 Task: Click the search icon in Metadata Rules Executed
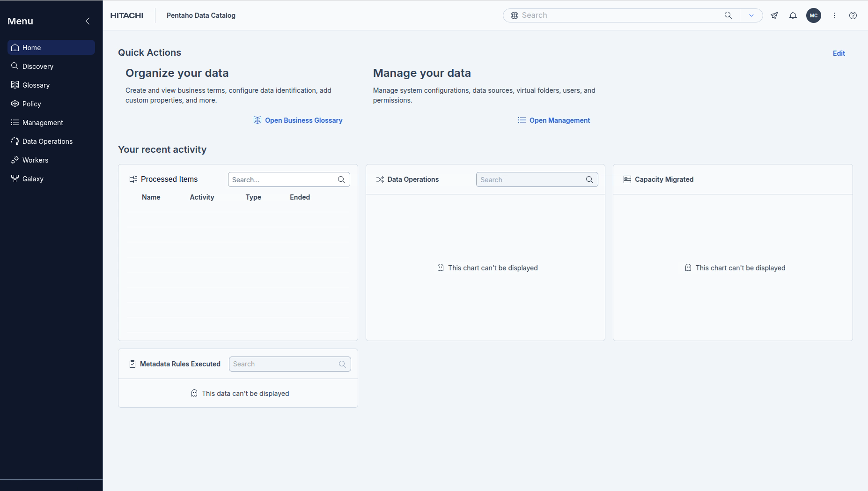(x=342, y=365)
